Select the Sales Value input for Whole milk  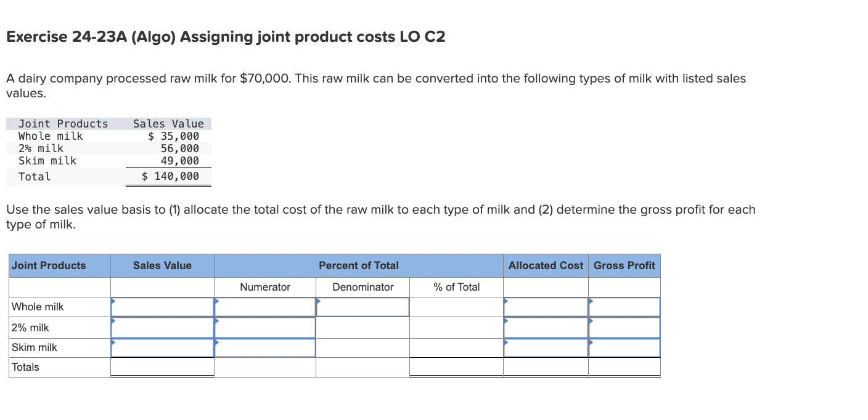pyautogui.click(x=162, y=307)
